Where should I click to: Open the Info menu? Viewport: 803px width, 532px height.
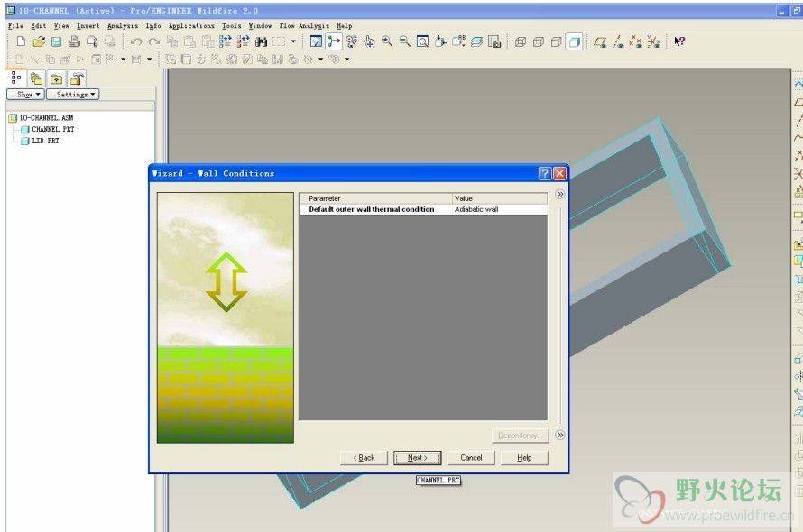point(153,25)
